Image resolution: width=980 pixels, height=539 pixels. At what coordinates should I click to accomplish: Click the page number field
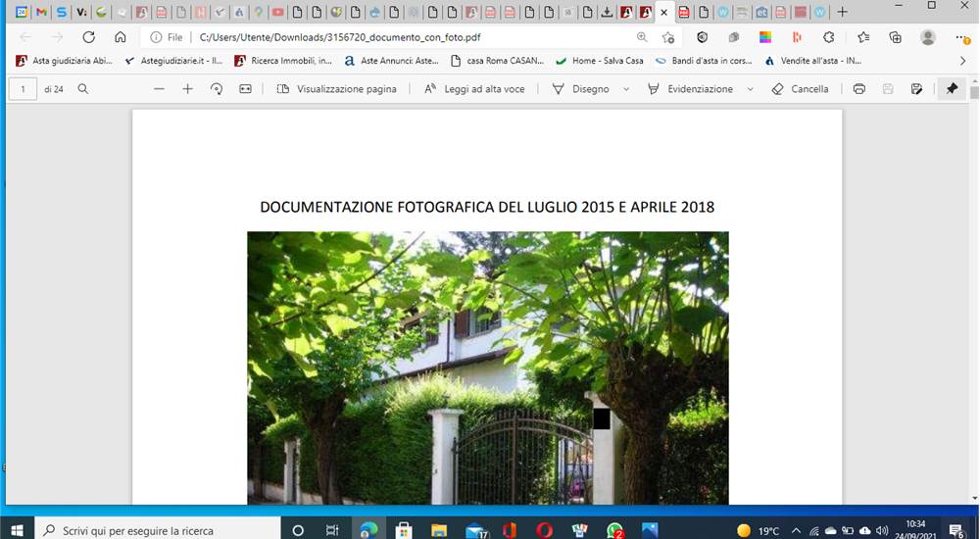[24, 89]
